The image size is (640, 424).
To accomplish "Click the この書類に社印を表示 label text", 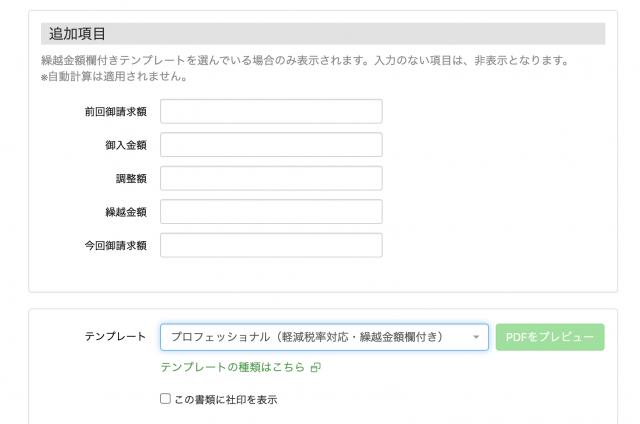I will click(x=225, y=399).
